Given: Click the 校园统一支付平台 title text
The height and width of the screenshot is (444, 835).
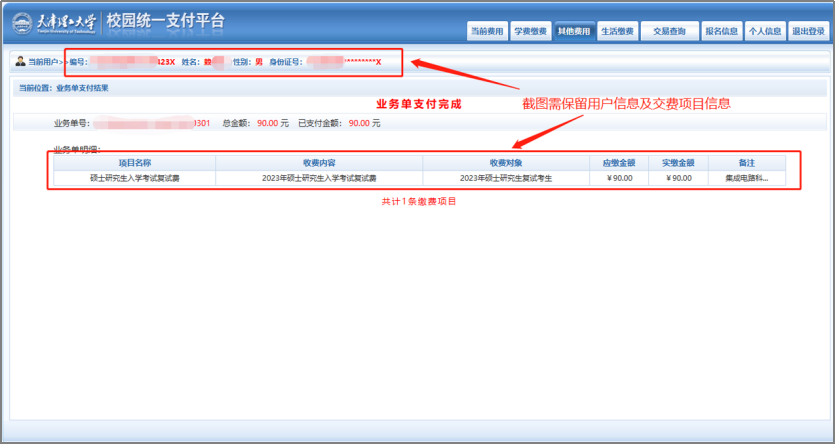Looking at the screenshot, I should click(x=179, y=21).
